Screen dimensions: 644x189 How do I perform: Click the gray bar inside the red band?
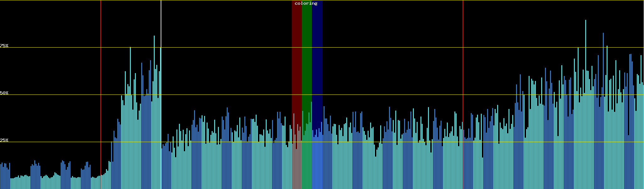(x=294, y=151)
